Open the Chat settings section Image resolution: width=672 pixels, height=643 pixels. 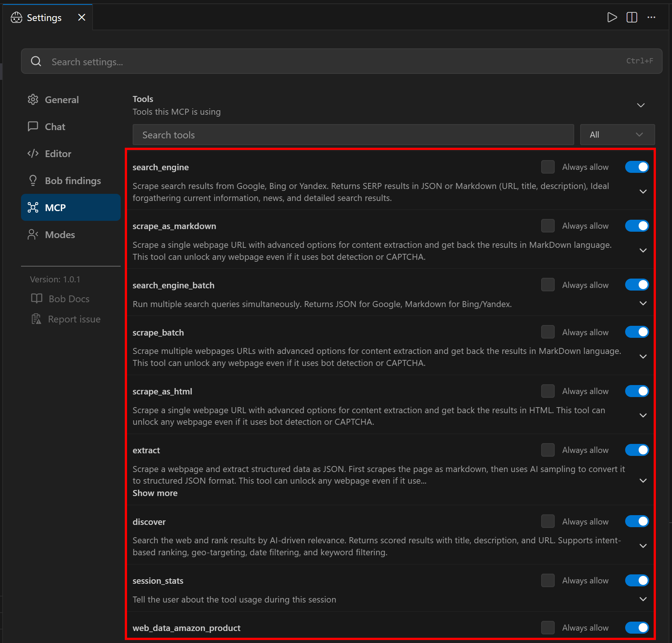(x=71, y=126)
